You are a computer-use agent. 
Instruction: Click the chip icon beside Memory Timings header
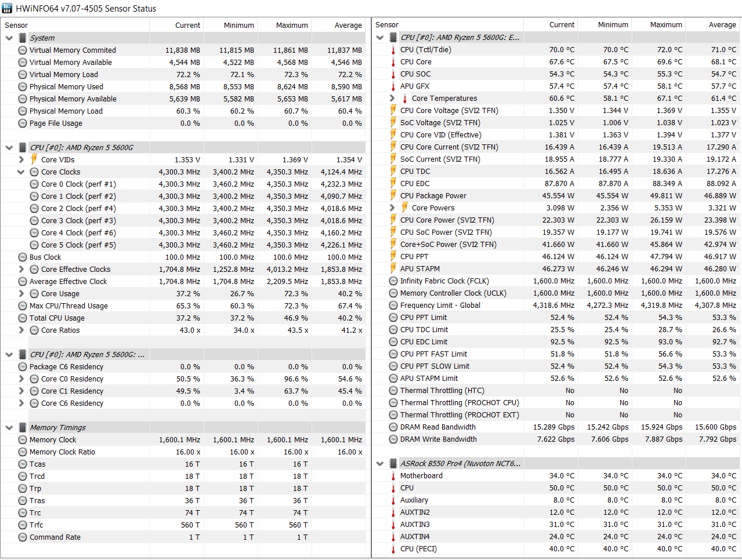tap(23, 427)
